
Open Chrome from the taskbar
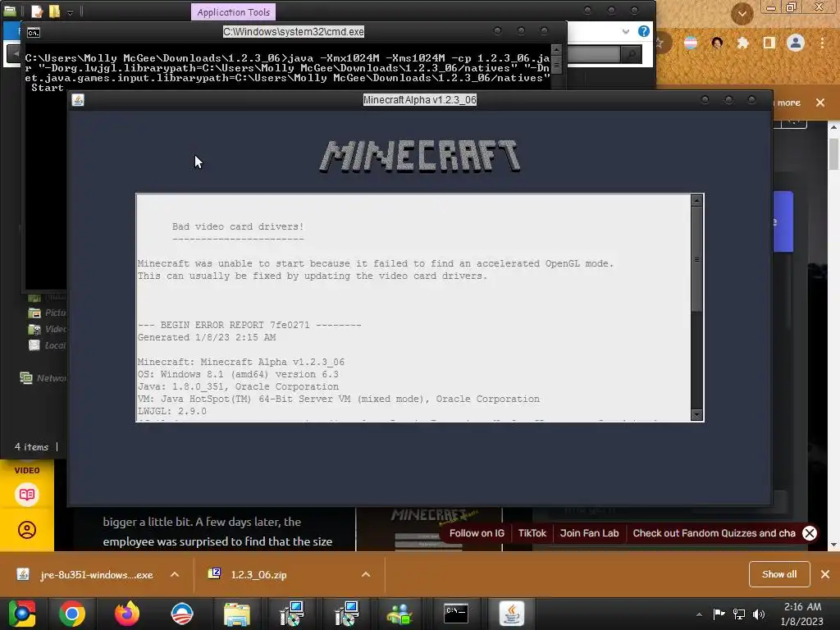(x=72, y=614)
